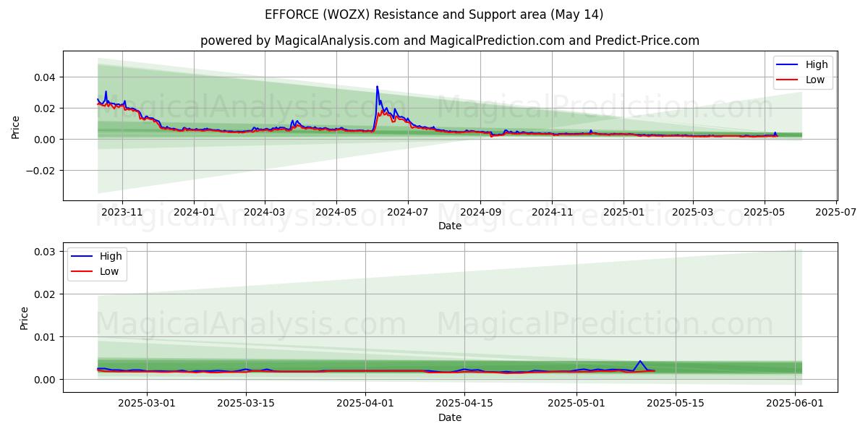Click the '2025-05-01' x-axis label
Image resolution: width=868 pixels, height=434 pixels.
point(577,405)
